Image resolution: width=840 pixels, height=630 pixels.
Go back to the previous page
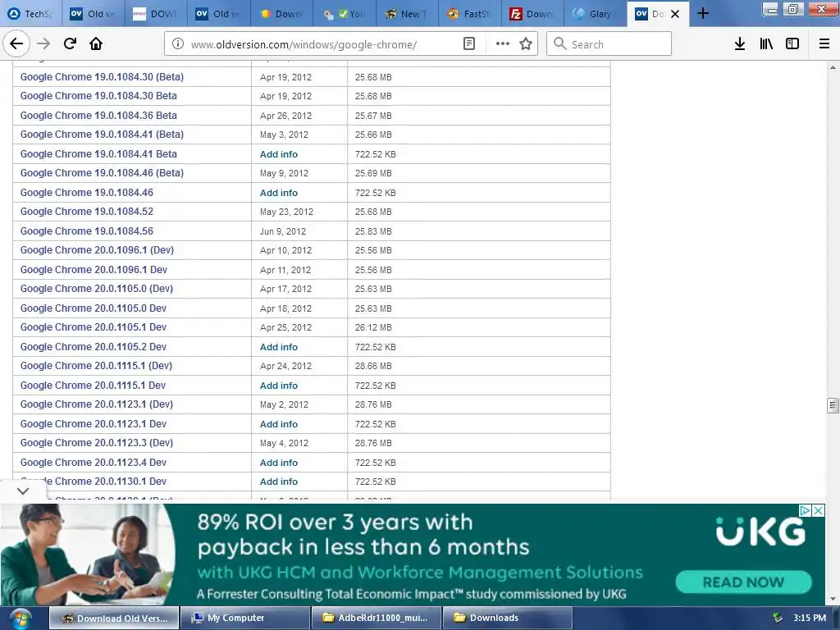click(x=16, y=43)
